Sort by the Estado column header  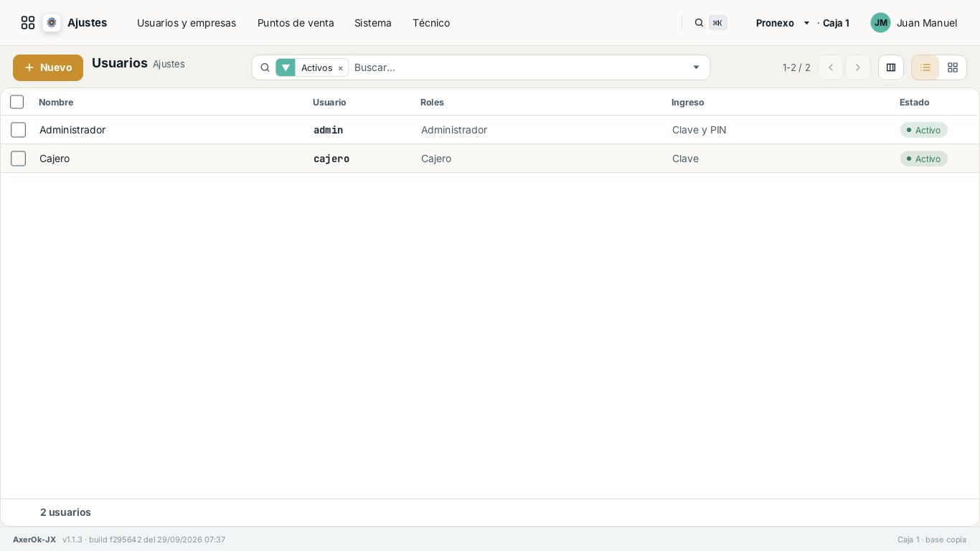914,103
